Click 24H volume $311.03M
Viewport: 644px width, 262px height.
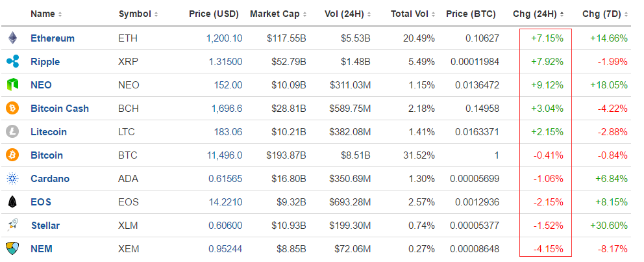350,85
